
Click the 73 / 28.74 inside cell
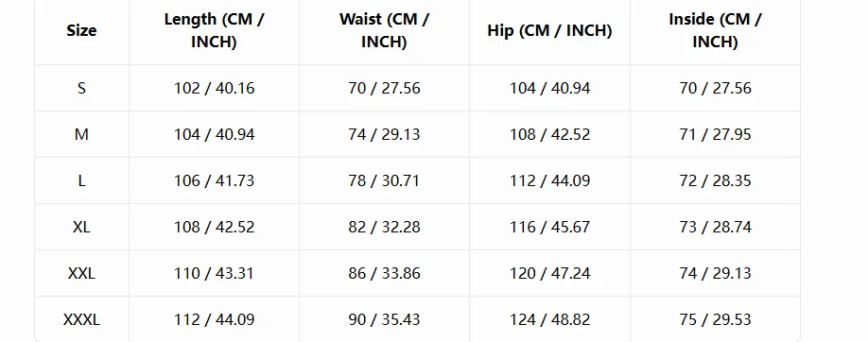pyautogui.click(x=715, y=228)
